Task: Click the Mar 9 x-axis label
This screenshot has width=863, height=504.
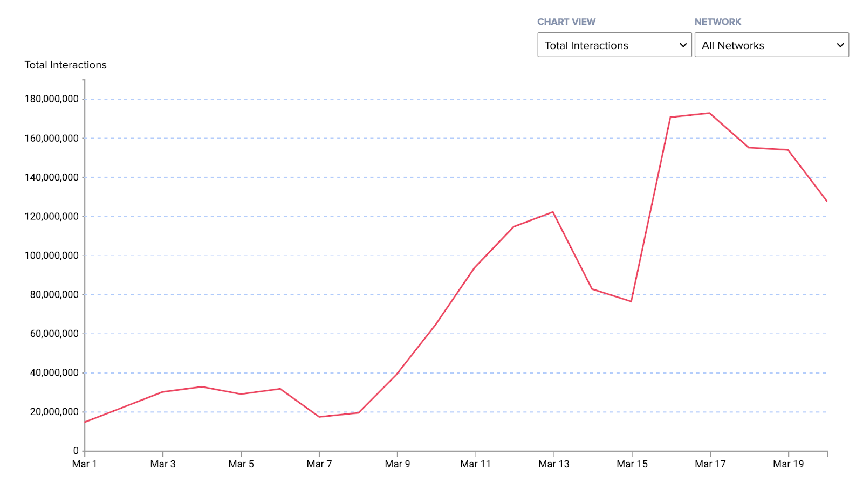Action: pos(398,464)
